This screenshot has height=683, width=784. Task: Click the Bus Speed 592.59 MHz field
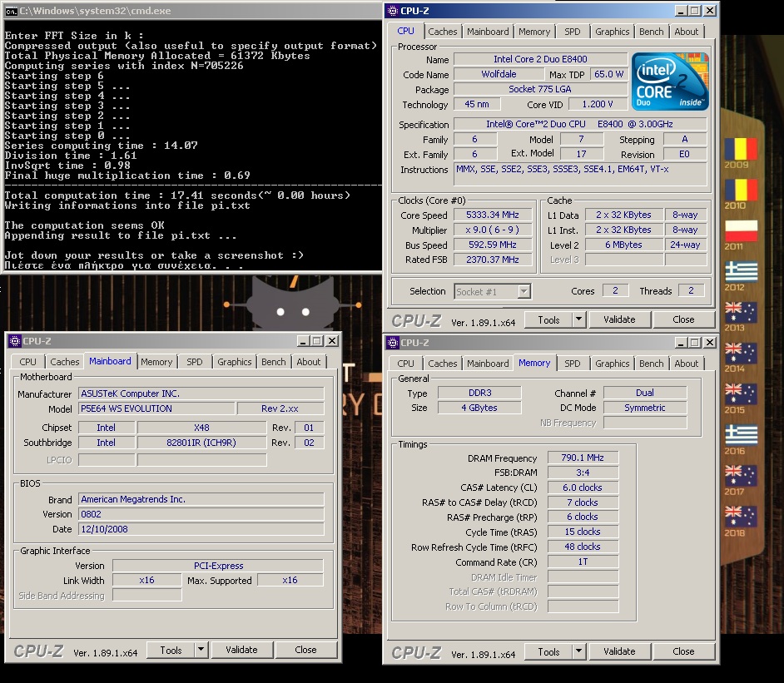point(493,245)
